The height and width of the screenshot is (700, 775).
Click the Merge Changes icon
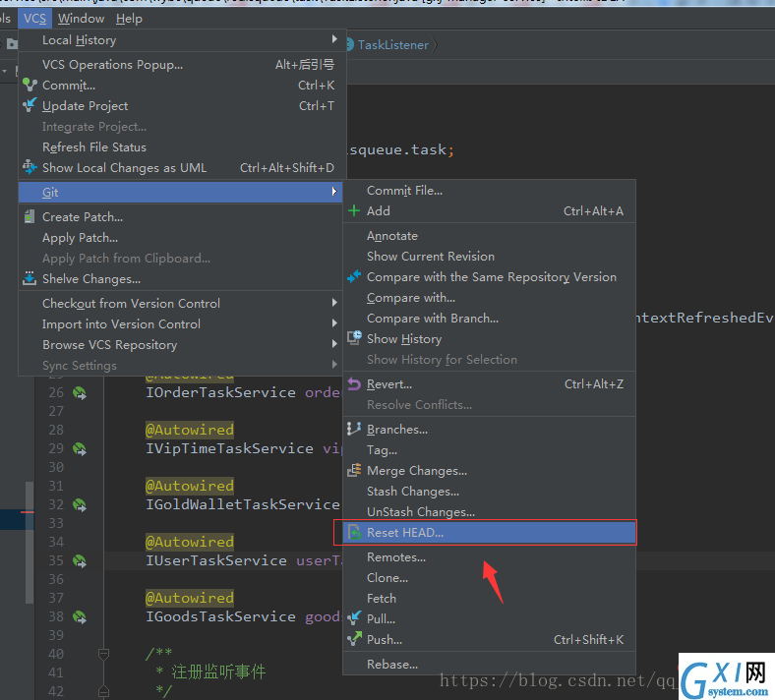[x=354, y=470]
